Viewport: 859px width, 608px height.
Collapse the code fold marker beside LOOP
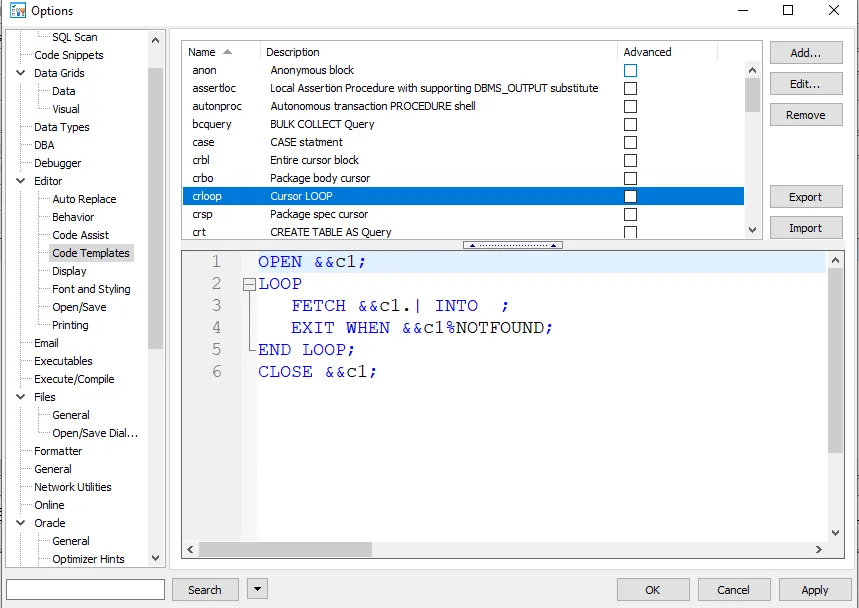(249, 284)
